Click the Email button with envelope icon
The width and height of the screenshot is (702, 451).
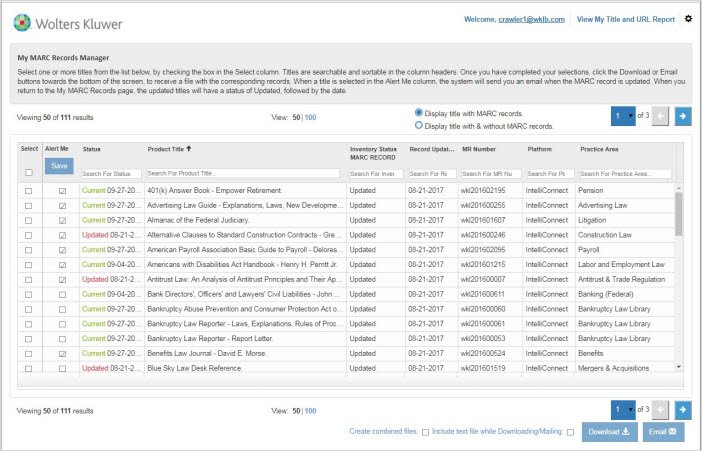664,432
